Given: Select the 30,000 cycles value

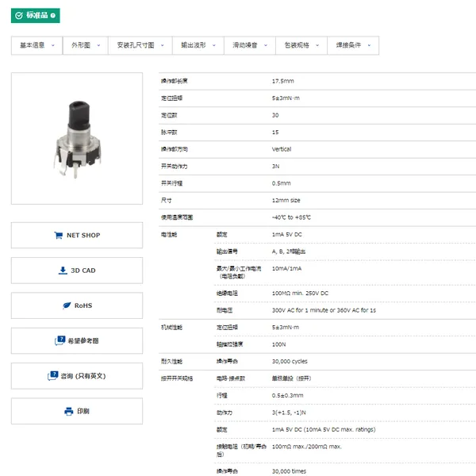Looking at the screenshot, I should click(x=290, y=362).
